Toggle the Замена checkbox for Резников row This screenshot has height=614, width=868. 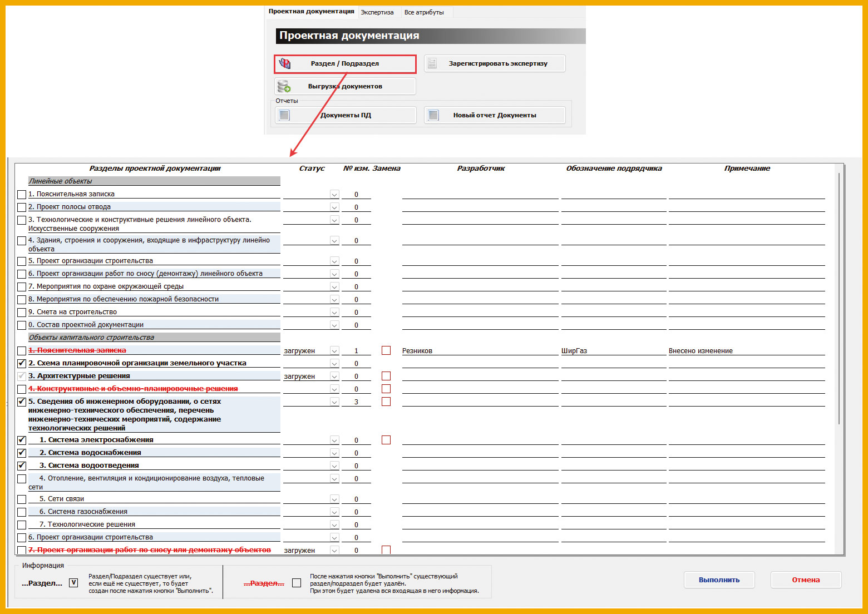386,350
